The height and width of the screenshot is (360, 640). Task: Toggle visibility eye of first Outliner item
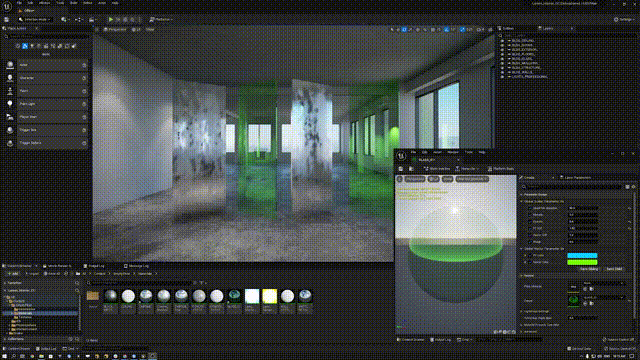(502, 41)
